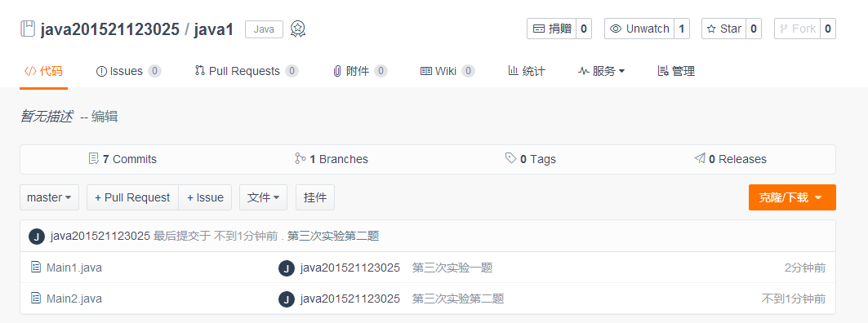Open the 服务 dropdown menu

pos(601,71)
